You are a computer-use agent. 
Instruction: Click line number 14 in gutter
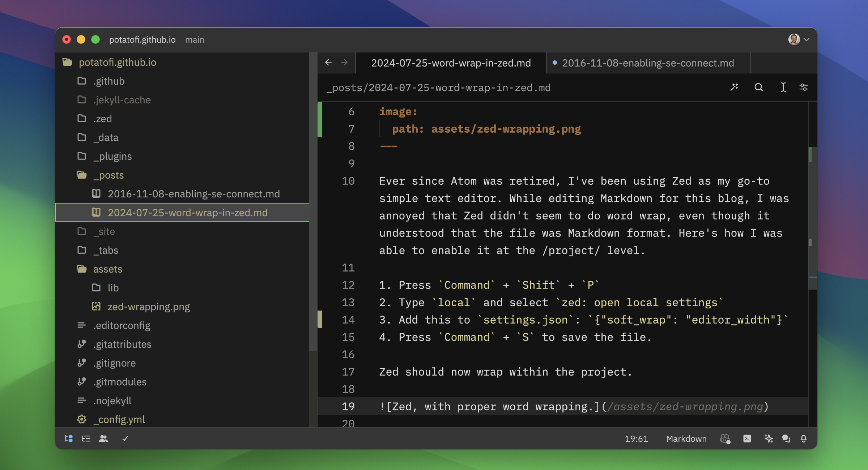point(348,320)
